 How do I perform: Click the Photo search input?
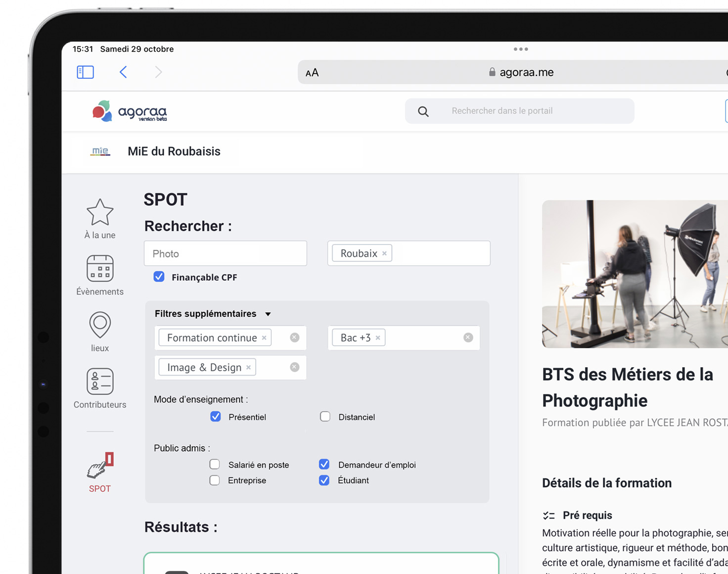tap(226, 253)
